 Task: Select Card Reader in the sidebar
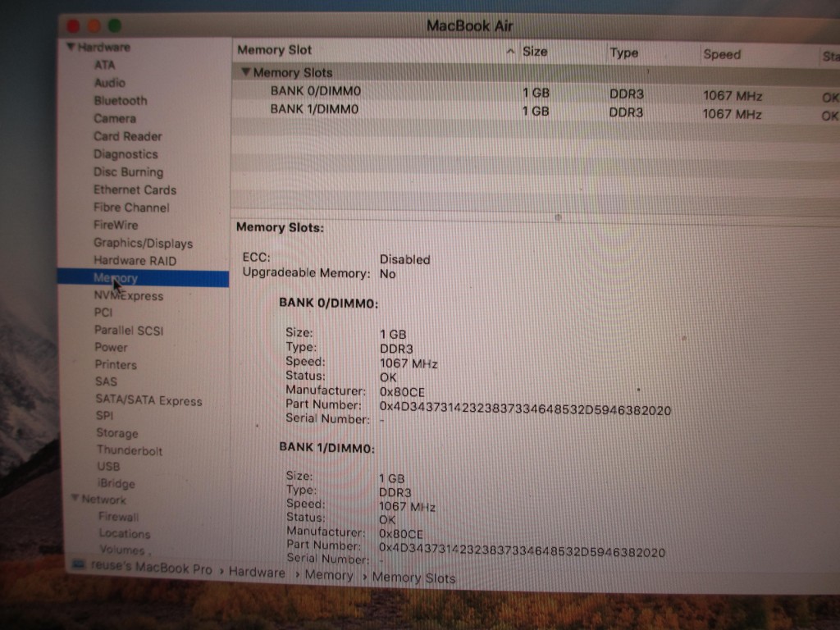(x=127, y=136)
